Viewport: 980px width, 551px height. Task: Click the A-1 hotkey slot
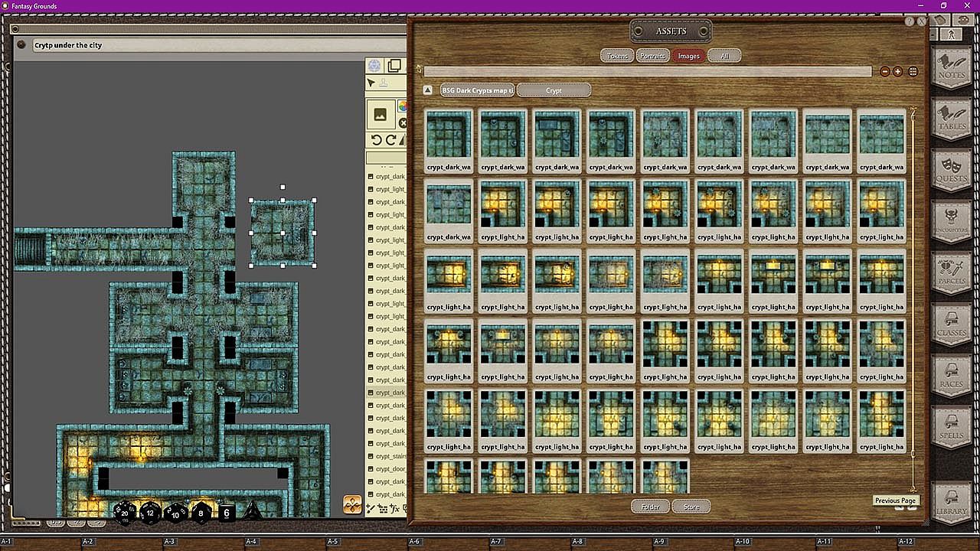41,543
